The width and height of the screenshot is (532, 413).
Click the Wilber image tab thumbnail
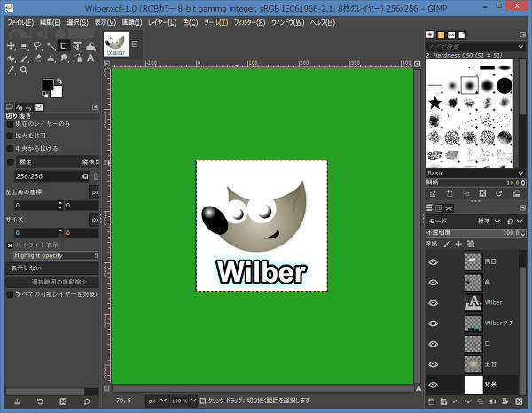pyautogui.click(x=116, y=44)
